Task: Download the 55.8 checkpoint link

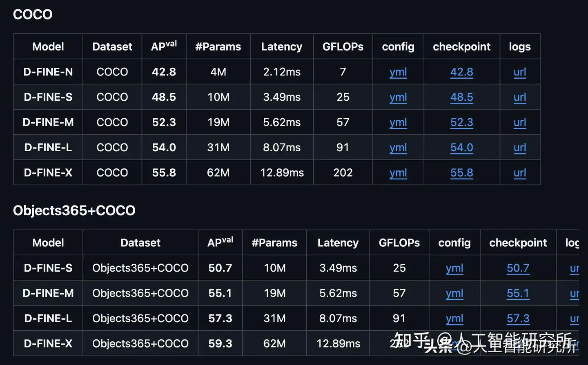Action: coord(462,173)
